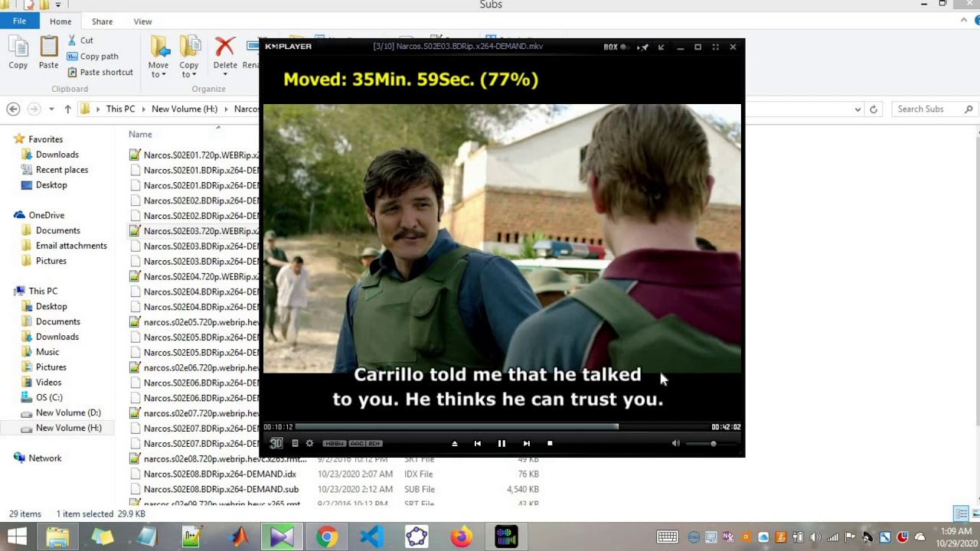Open Visual Studio Code from taskbar
This screenshot has height=551, width=980.
(371, 537)
